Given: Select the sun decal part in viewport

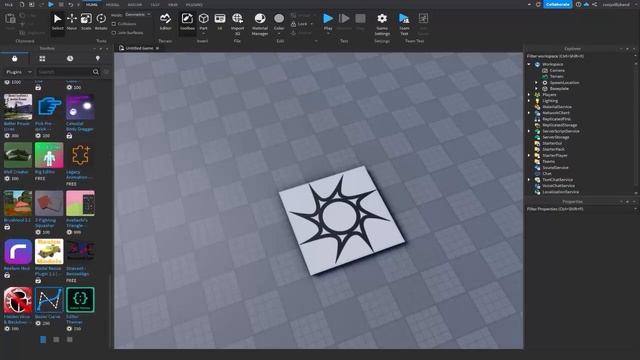Looking at the screenshot, I should tap(342, 220).
